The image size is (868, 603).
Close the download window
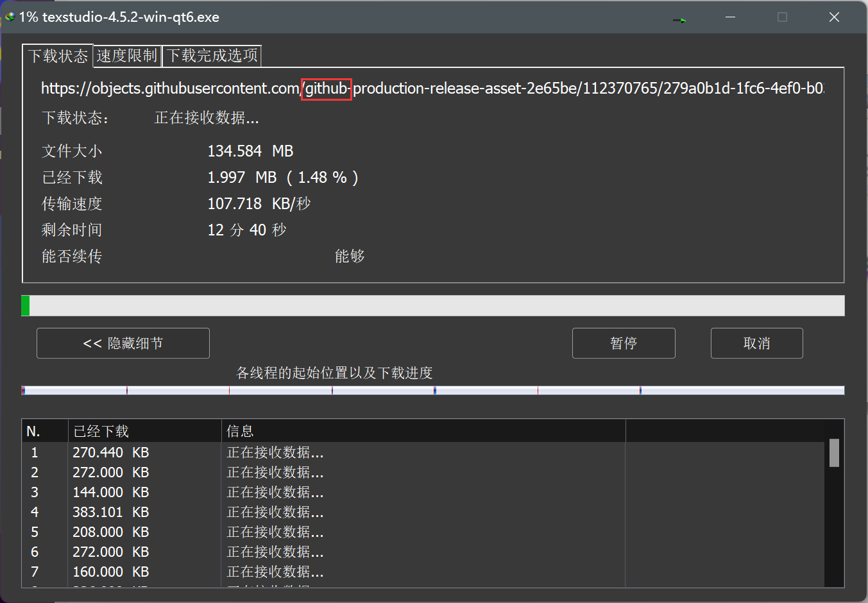click(x=834, y=17)
